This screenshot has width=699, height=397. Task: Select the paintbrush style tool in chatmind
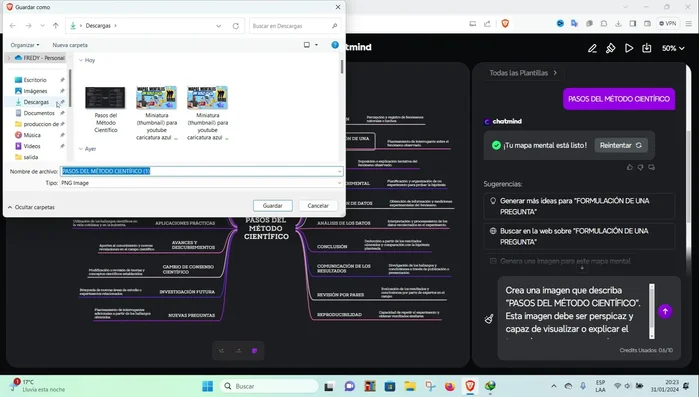610,48
